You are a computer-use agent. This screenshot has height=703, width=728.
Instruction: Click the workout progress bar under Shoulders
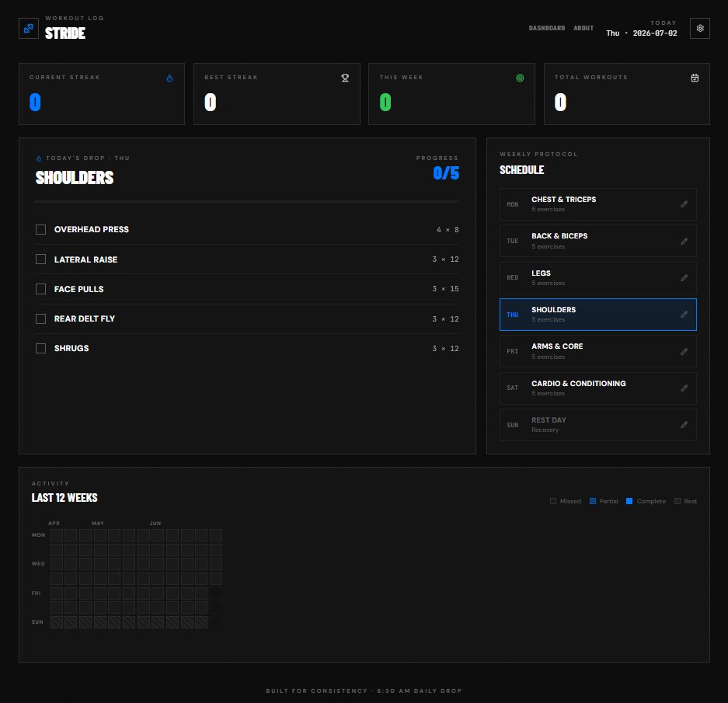(248, 201)
